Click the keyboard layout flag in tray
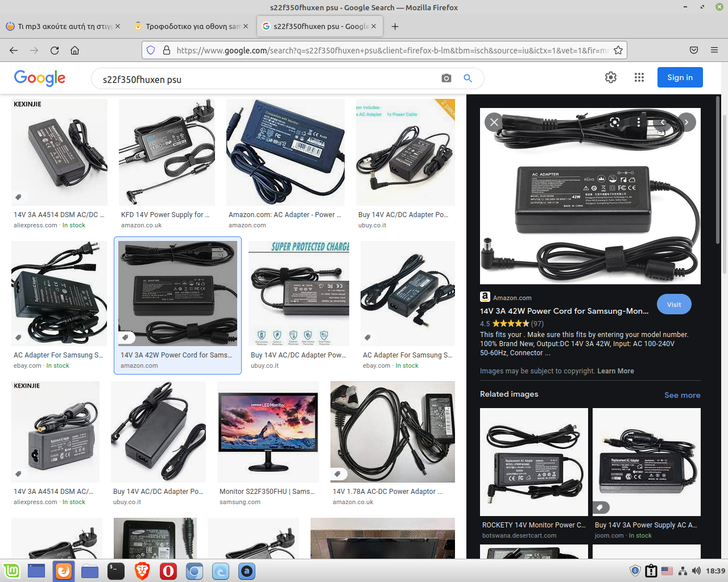This screenshot has width=728, height=582. coord(667,571)
